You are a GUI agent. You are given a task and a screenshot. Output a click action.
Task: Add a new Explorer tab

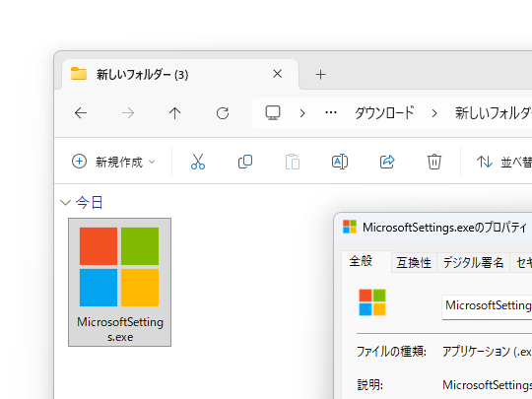[x=320, y=74]
